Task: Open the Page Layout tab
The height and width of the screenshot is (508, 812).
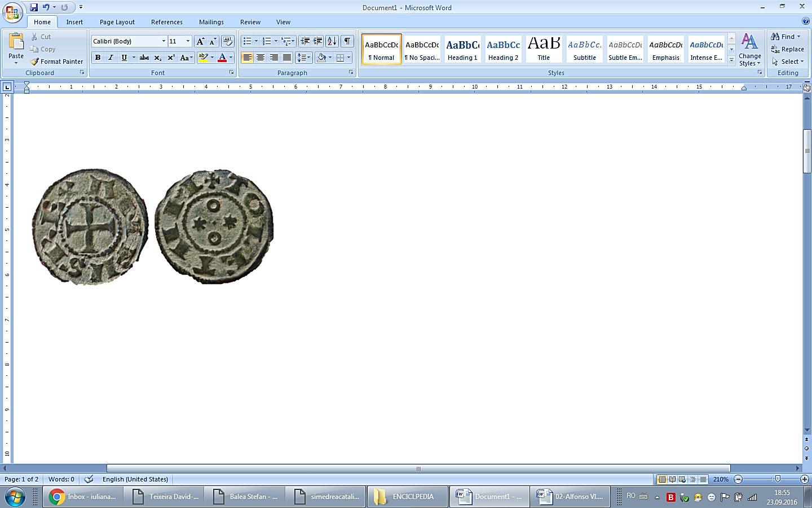Action: (x=117, y=22)
